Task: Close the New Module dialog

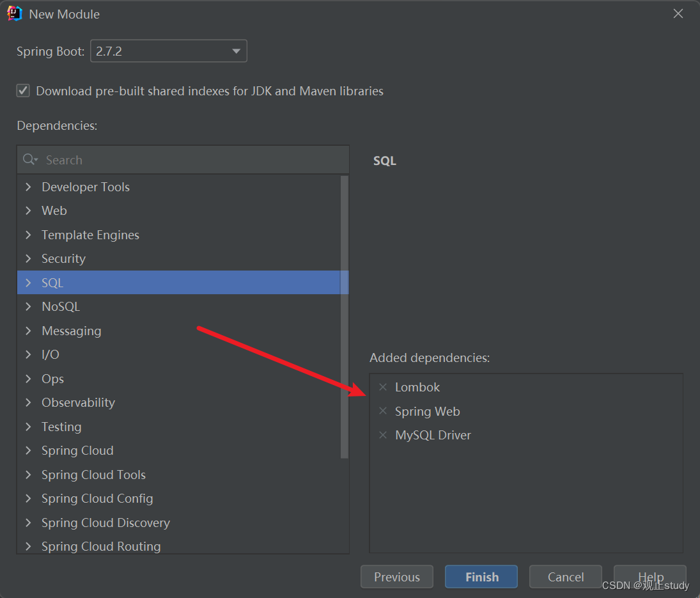Action: pyautogui.click(x=678, y=14)
